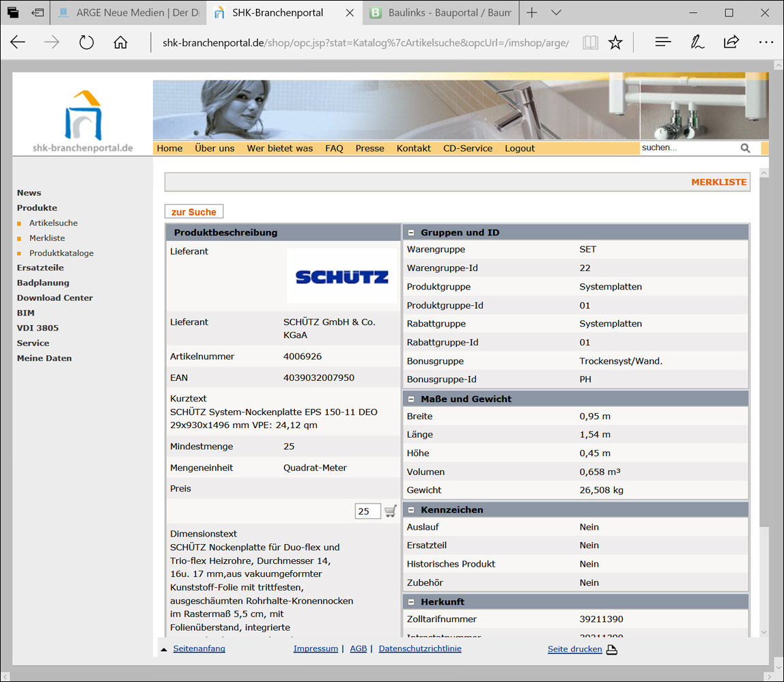This screenshot has height=682, width=784.
Task: Go back using the browser back arrow
Action: [x=18, y=42]
